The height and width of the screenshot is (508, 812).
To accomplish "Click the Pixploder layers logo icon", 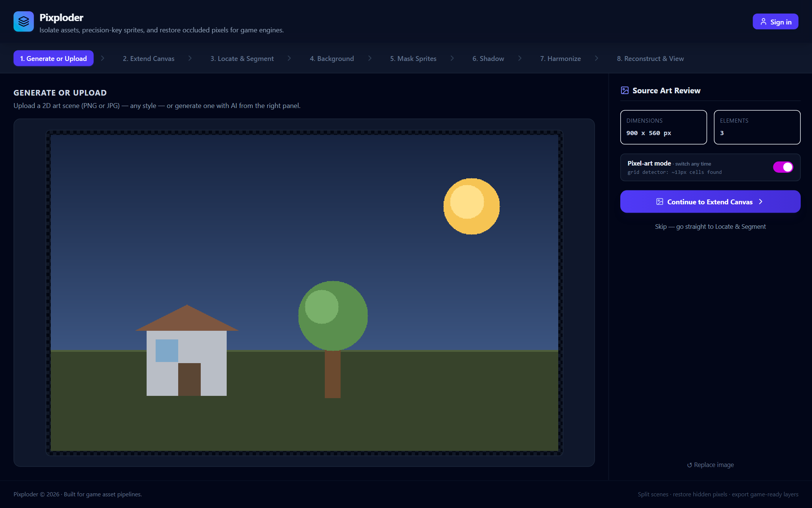I will (x=24, y=21).
